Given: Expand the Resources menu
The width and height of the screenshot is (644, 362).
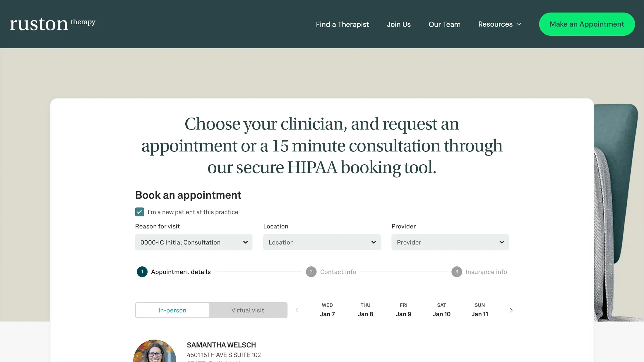Looking at the screenshot, I should click(x=499, y=24).
